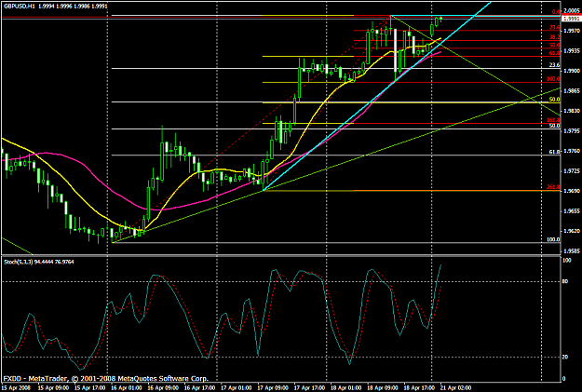The height and width of the screenshot is (392, 582).
Task: Click the 1.9900 price axis value
Action: click(572, 71)
